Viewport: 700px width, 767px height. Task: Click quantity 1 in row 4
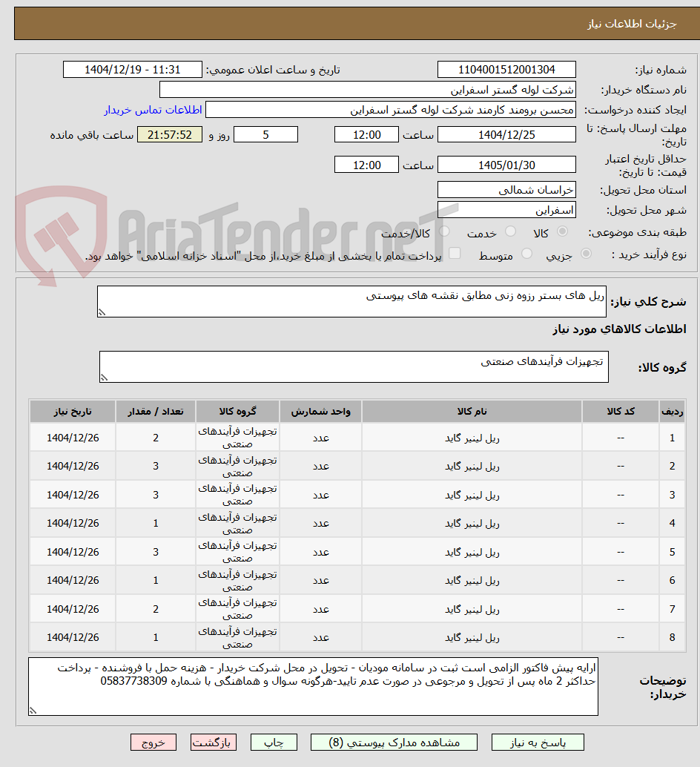[156, 524]
